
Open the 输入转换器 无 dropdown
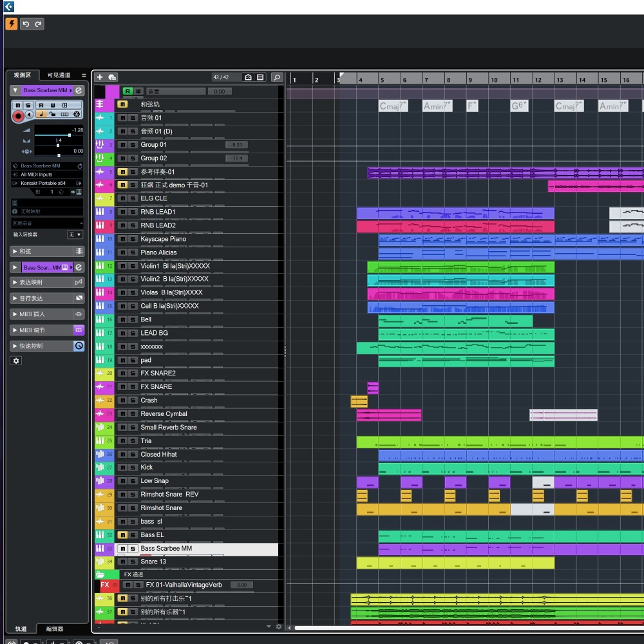pyautogui.click(x=75, y=234)
